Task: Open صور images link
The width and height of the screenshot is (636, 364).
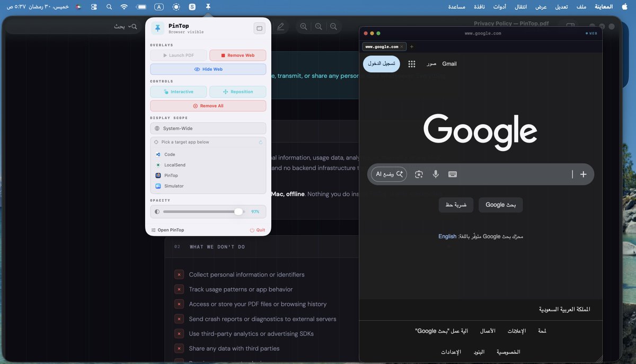Action: (431, 64)
